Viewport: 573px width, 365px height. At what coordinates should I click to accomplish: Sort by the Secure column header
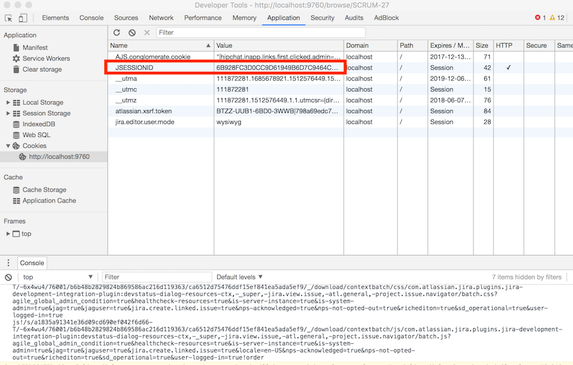[539, 46]
